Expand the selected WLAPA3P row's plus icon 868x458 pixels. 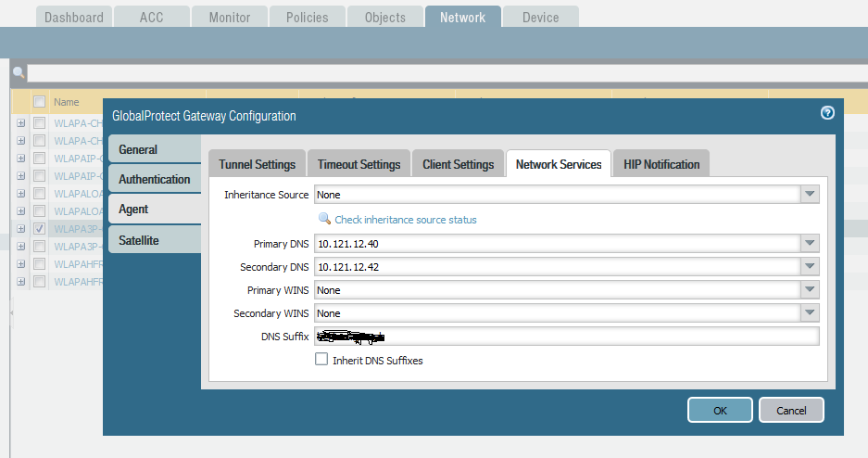point(20,228)
